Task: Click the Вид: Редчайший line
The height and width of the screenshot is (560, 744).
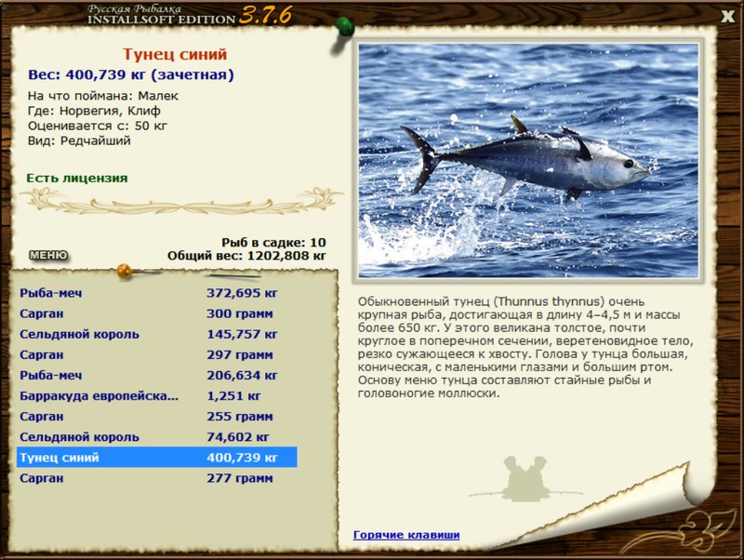Action: pyautogui.click(x=79, y=141)
